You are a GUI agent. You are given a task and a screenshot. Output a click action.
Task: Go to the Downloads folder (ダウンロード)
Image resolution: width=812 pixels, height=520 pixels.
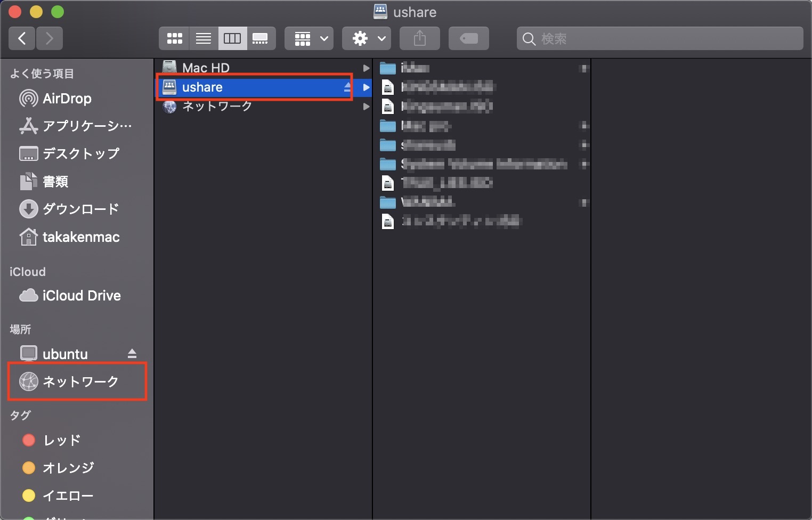80,209
